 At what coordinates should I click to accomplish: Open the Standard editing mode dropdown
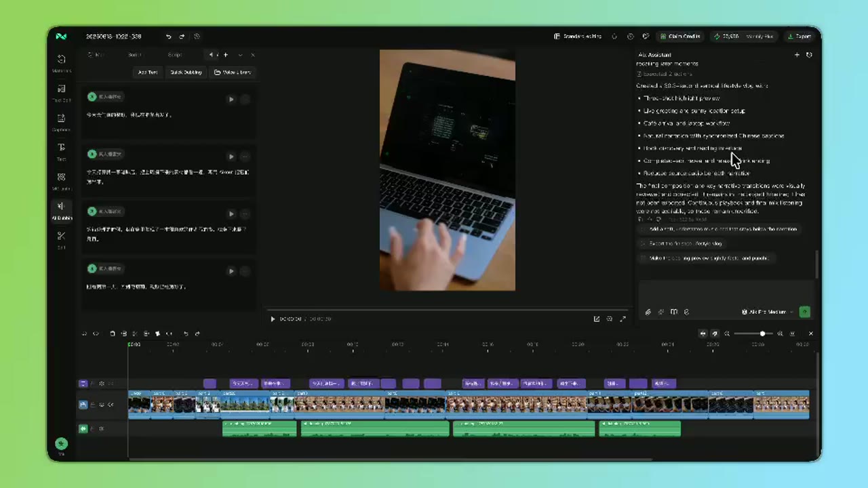578,37
